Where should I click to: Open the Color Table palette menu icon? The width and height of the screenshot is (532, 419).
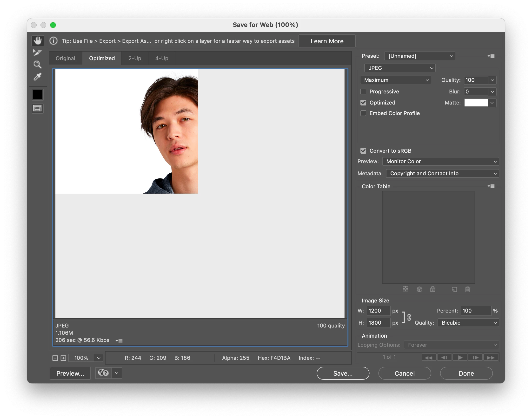(x=491, y=186)
